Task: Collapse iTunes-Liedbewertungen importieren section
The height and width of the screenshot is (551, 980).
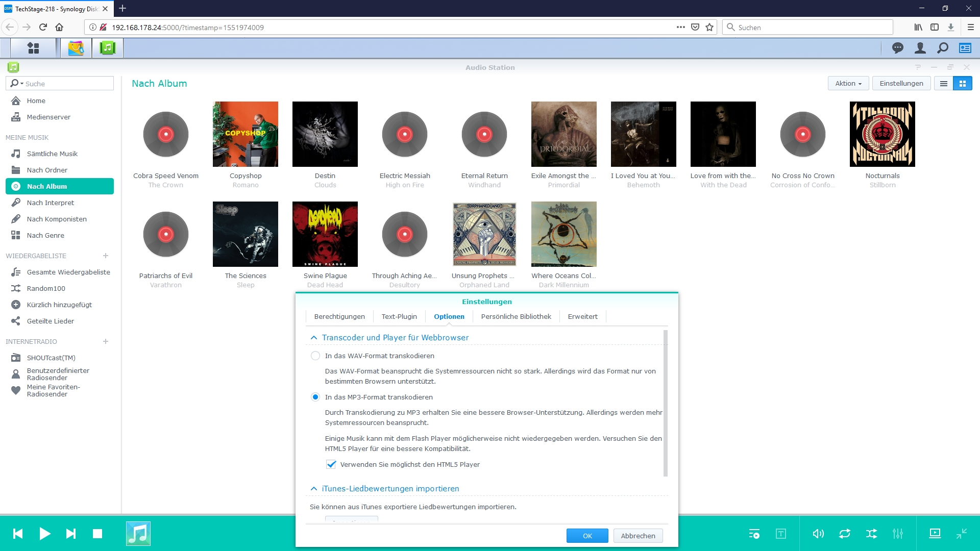Action: click(x=314, y=489)
